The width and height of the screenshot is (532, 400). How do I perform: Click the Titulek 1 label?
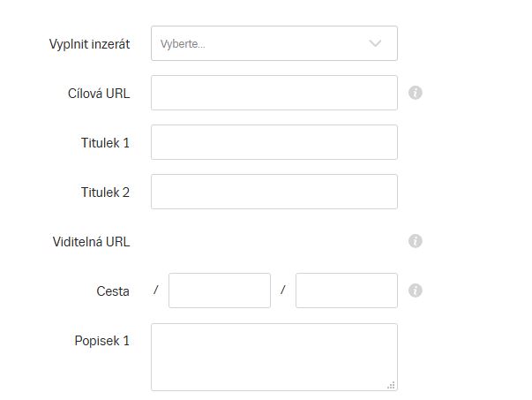click(x=105, y=143)
